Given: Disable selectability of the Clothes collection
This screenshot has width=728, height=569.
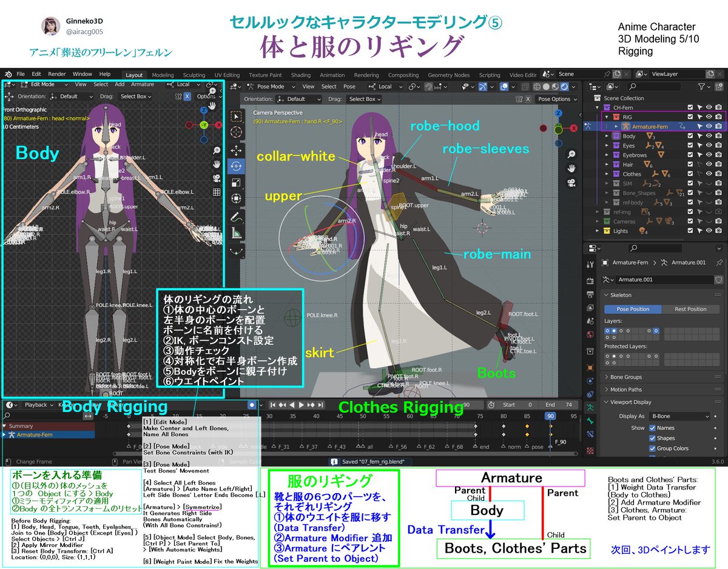Looking at the screenshot, I should point(699,173).
